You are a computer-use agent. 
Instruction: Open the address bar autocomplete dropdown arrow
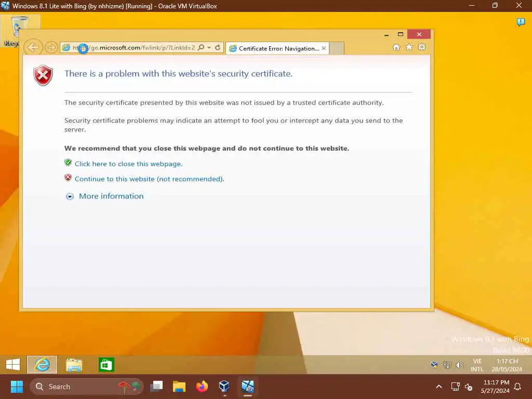(x=209, y=47)
